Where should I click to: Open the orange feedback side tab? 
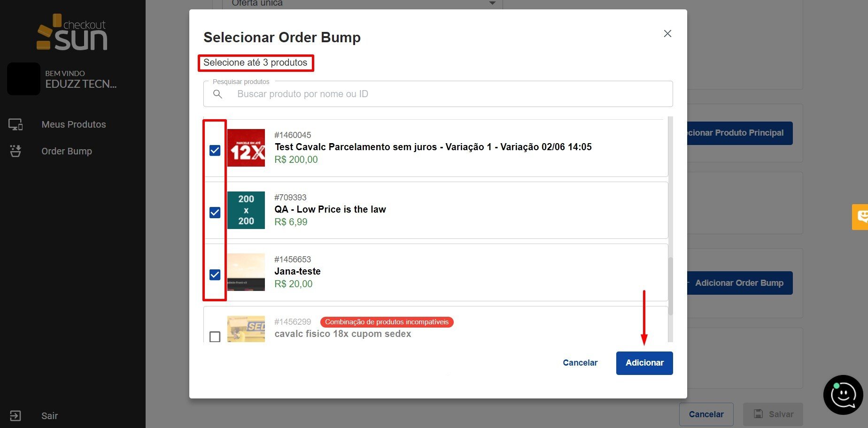coord(860,217)
